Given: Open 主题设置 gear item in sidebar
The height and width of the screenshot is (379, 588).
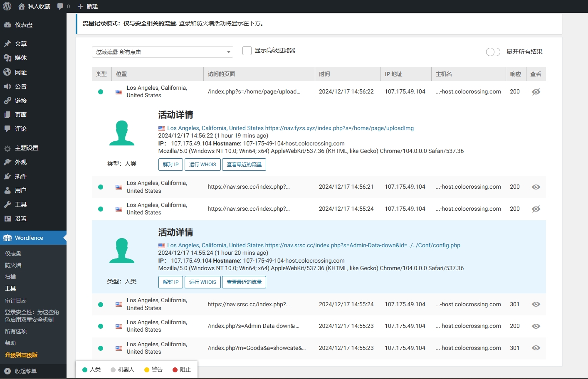Looking at the screenshot, I should (26, 148).
